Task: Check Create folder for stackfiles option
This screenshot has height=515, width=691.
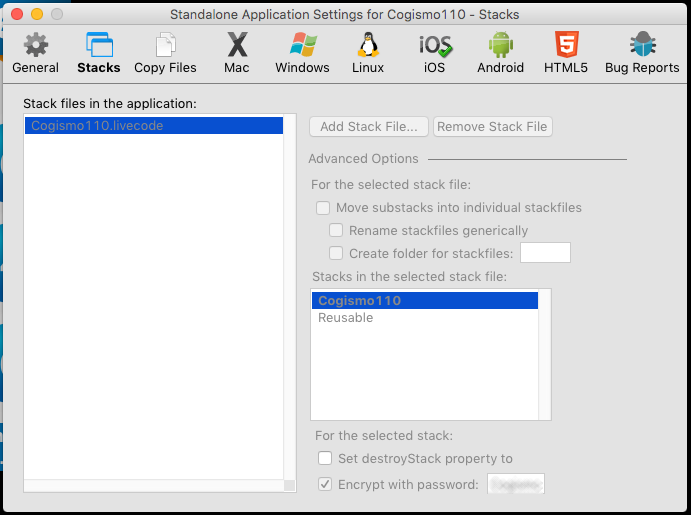Action: point(336,253)
